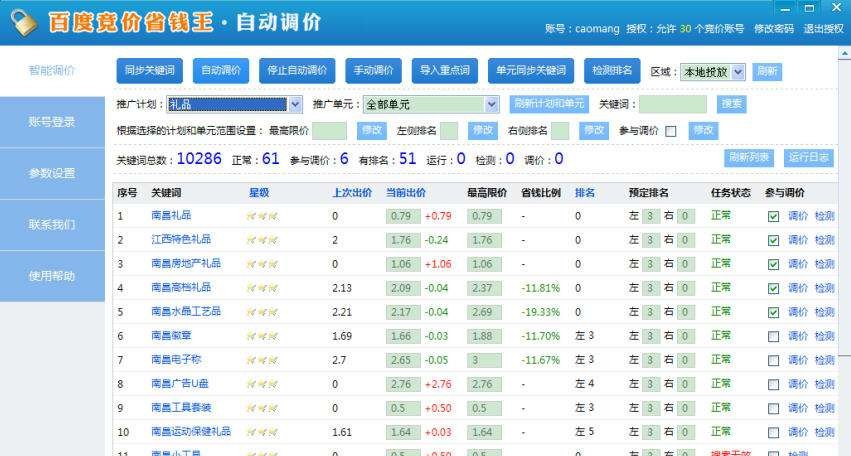The width and height of the screenshot is (851, 456).
Task: Click the 检测排名 button
Action: point(612,71)
